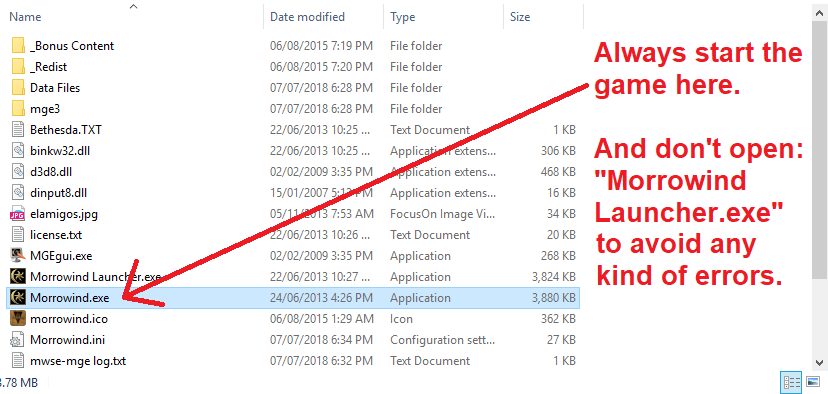This screenshot has height=394, width=828.
Task: Click the date 24/06/2013 4:26 PM
Action: click(322, 298)
